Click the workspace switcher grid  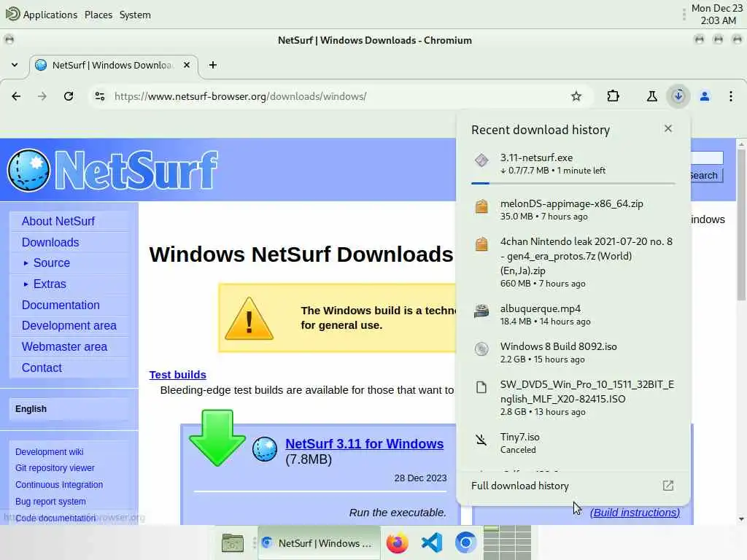[x=507, y=542]
